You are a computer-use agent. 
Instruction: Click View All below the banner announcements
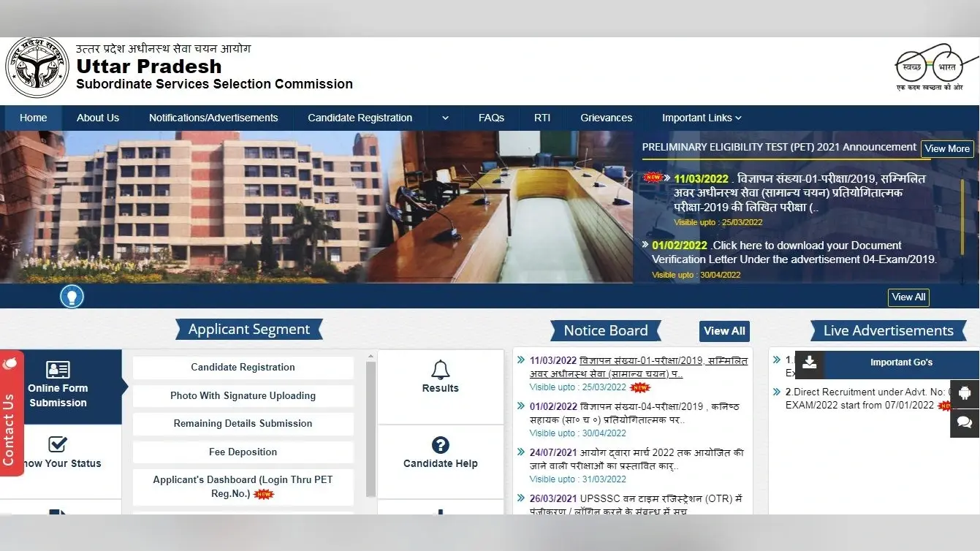(908, 297)
